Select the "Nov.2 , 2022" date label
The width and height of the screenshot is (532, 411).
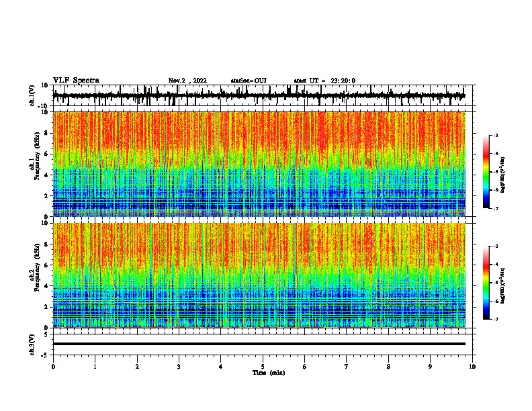[x=187, y=81]
